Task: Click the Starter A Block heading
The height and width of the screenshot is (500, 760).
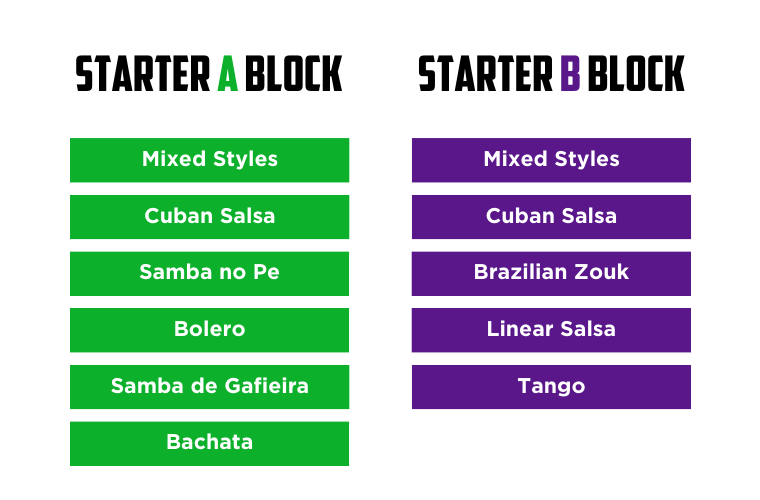Action: 209,73
